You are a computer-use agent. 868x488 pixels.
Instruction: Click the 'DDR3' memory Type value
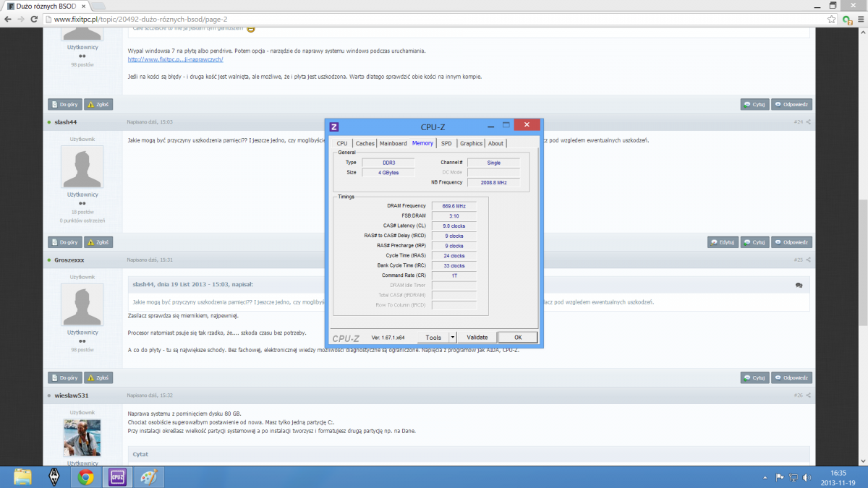point(388,163)
